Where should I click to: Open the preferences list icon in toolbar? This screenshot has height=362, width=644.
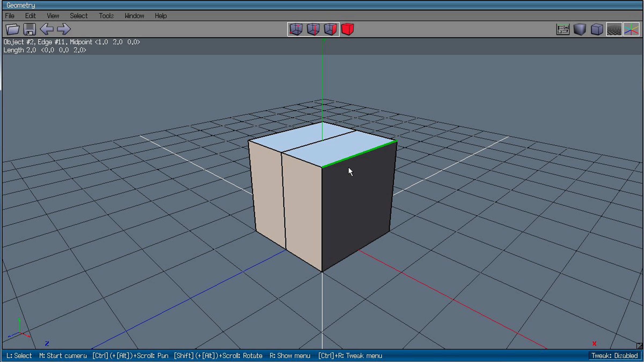pos(563,29)
